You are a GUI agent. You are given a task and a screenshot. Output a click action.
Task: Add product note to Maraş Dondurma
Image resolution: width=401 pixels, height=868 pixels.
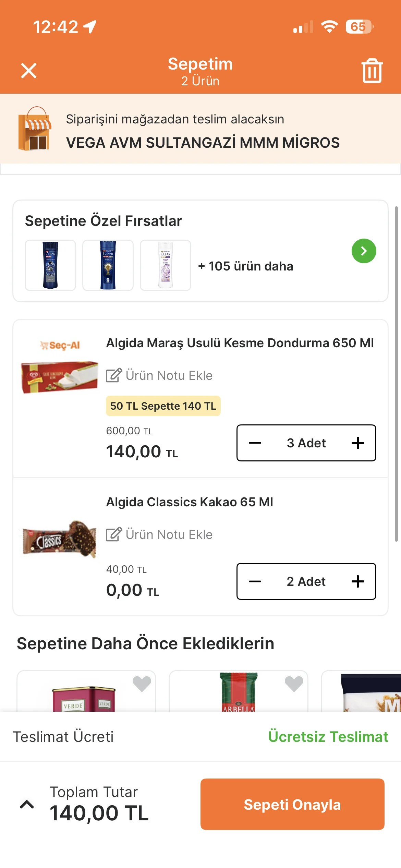[159, 375]
